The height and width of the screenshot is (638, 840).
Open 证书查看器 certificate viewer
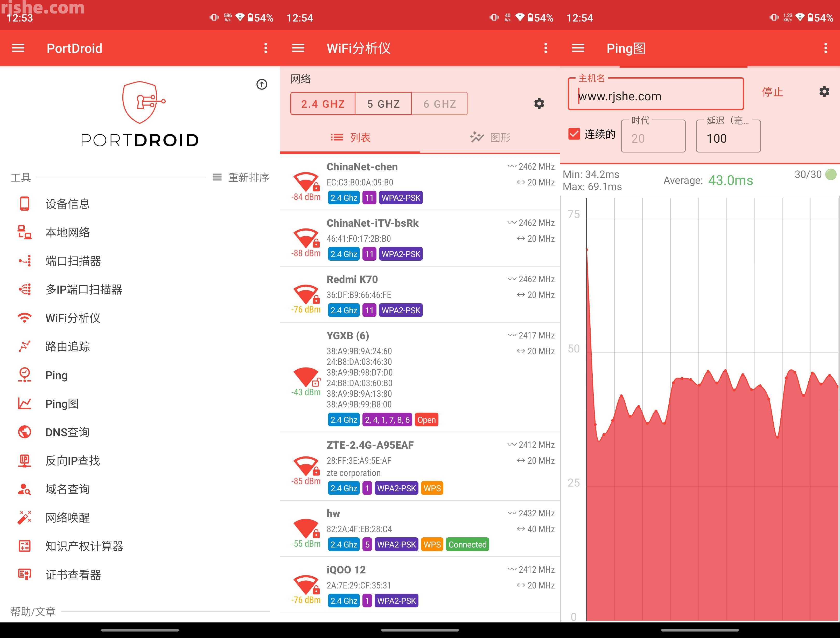point(140,574)
